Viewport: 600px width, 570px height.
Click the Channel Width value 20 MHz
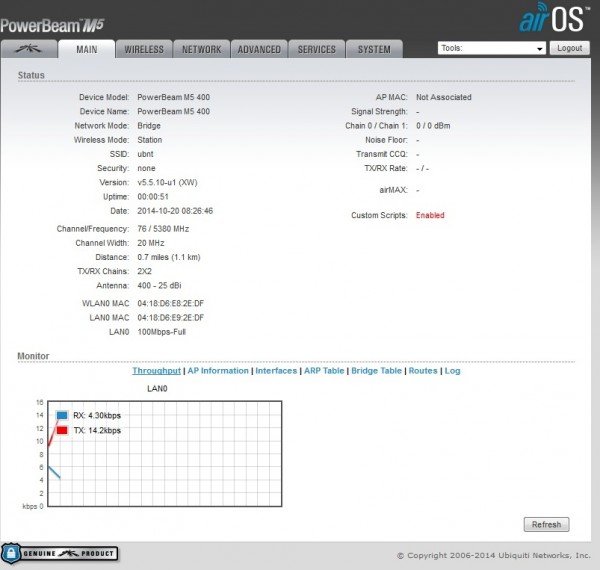tap(151, 243)
